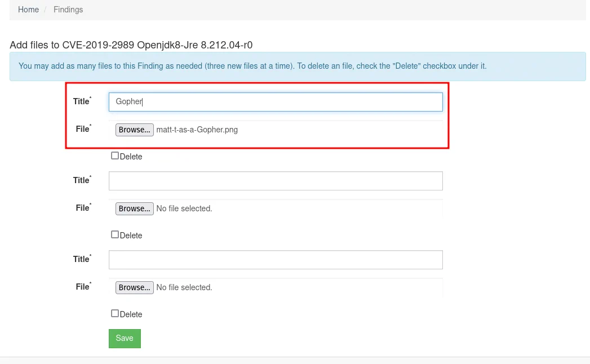
Task: Open file picker with third Browse button
Action: click(134, 287)
